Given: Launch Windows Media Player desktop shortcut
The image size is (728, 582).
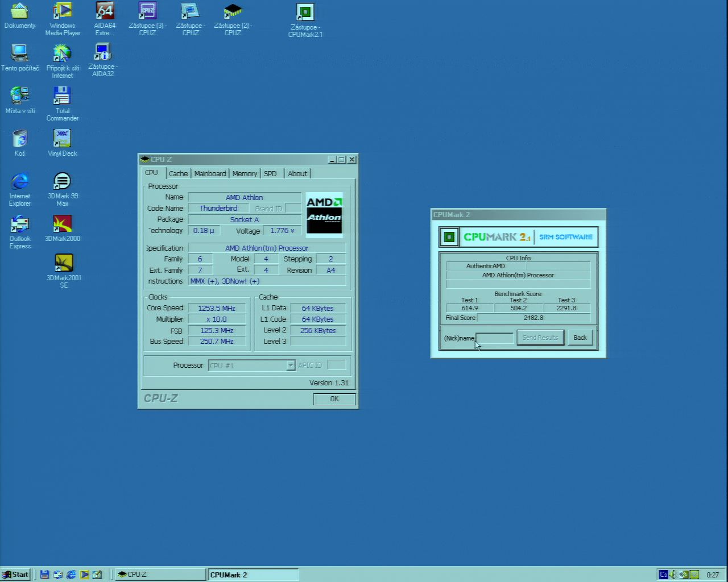Looking at the screenshot, I should point(63,19).
